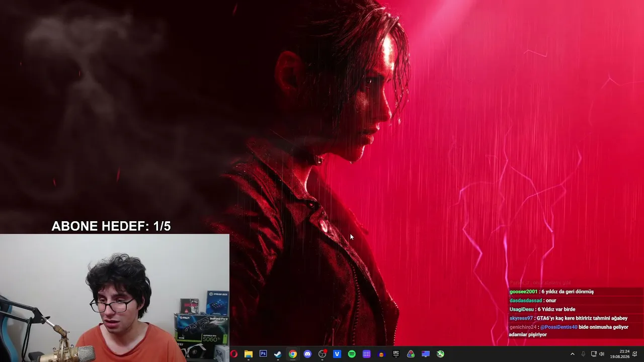The height and width of the screenshot is (362, 644).
Task: Click the chat username skyress97
Action: point(521,318)
